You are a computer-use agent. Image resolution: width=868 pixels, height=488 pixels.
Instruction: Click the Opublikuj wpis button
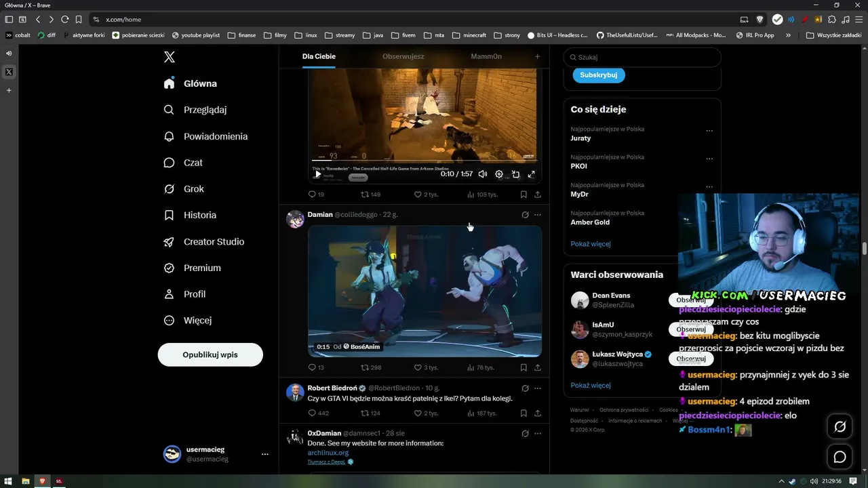coord(210,354)
